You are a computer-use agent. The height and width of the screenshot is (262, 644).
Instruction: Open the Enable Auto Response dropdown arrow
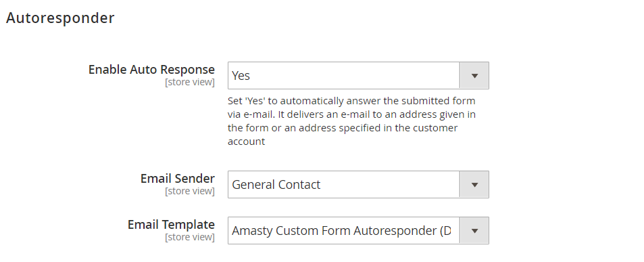(474, 76)
